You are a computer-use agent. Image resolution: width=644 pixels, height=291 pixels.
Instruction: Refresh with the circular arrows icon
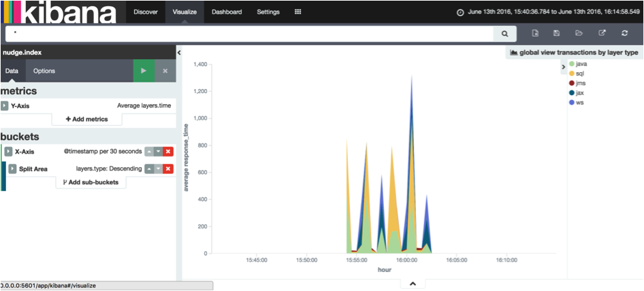click(625, 33)
